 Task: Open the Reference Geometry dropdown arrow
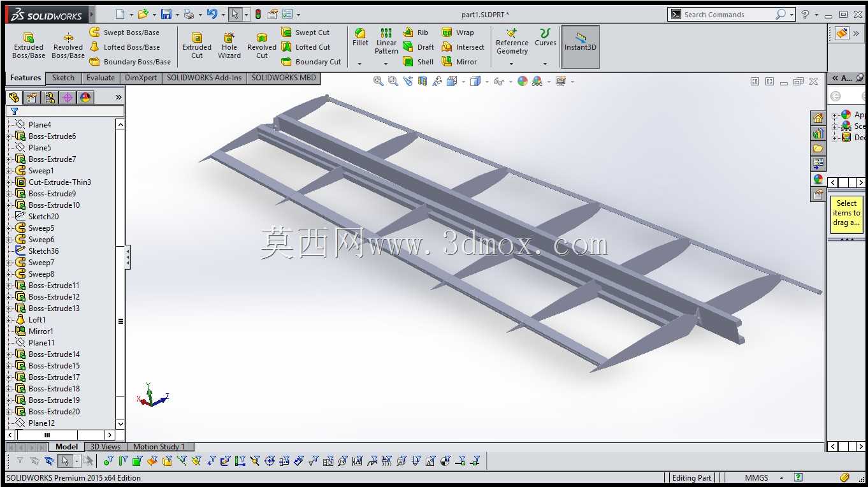point(512,64)
